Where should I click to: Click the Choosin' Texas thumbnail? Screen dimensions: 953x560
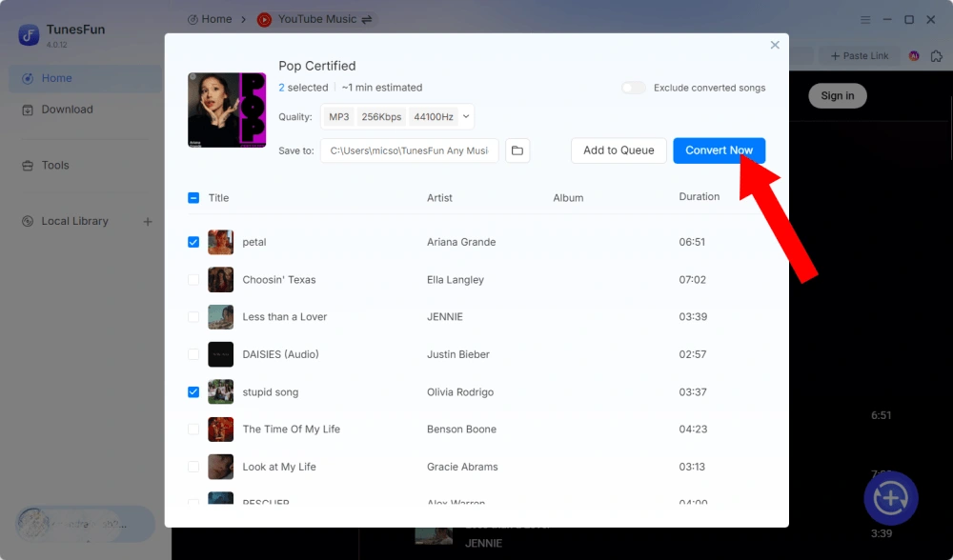pos(221,280)
